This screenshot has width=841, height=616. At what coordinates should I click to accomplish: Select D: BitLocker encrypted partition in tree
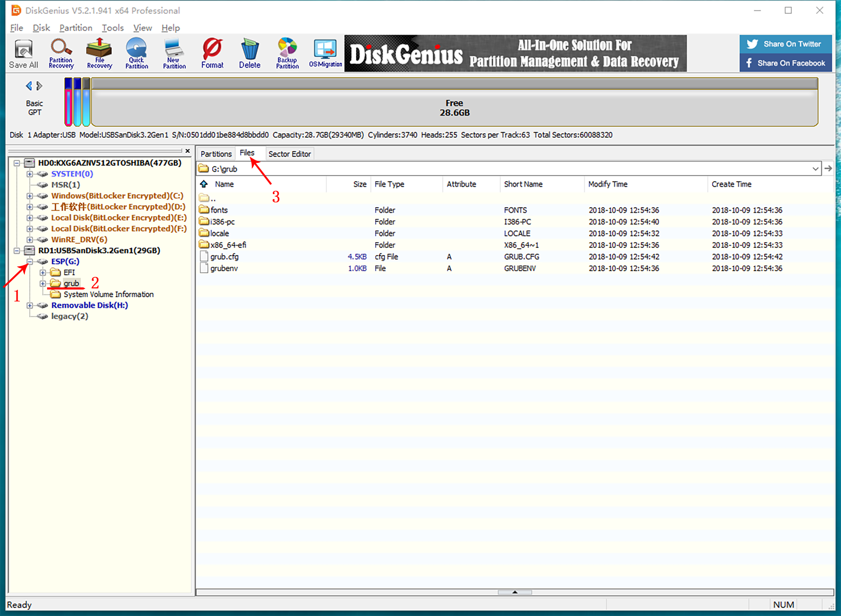(118, 207)
